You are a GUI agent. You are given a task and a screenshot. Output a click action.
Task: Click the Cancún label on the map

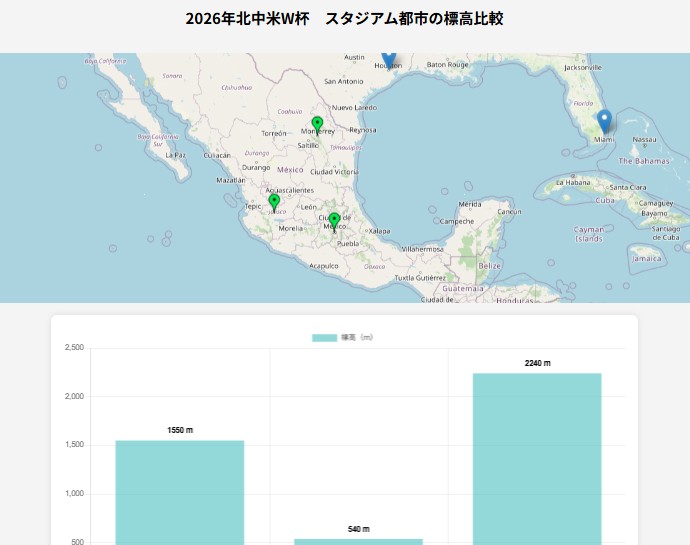tap(509, 212)
